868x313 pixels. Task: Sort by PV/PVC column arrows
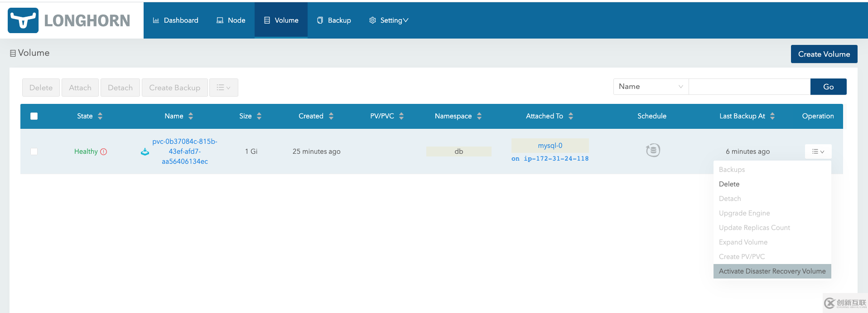401,116
